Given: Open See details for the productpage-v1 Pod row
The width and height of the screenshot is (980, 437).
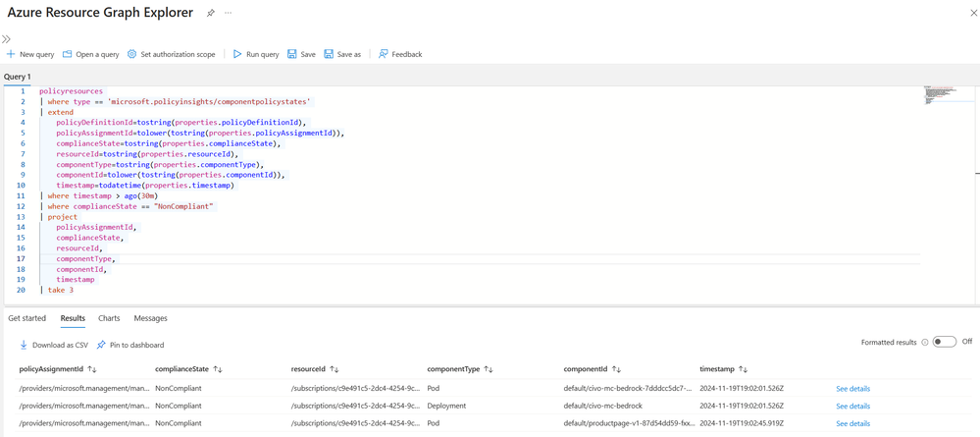Looking at the screenshot, I should [853, 424].
